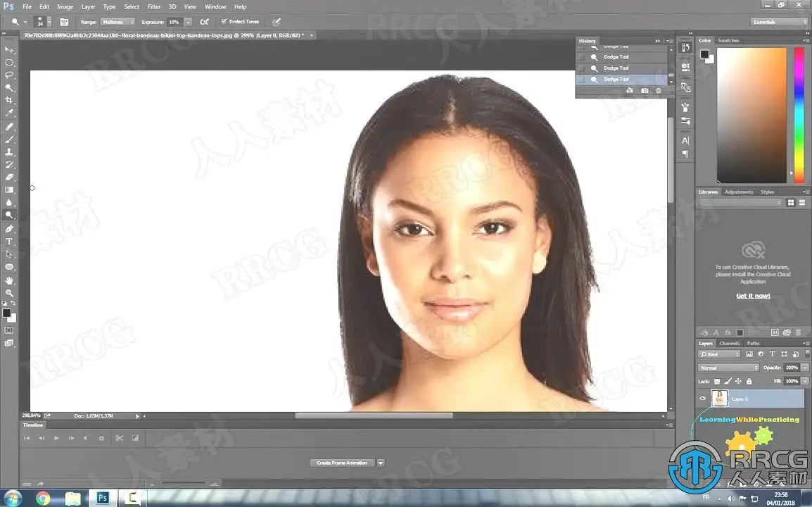Pick a color in the Color panel field

point(751,115)
